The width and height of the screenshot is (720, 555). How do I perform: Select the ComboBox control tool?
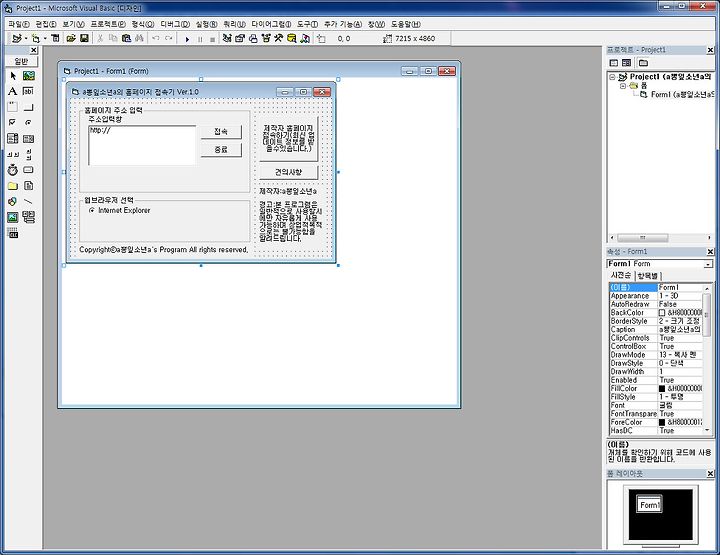point(13,138)
